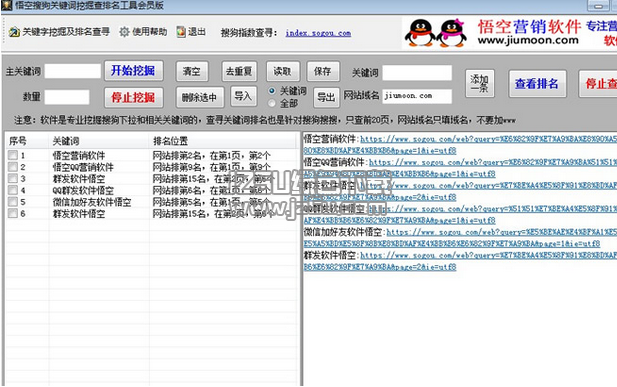
Task: Click the 退出 menu label
Action: pyautogui.click(x=197, y=31)
